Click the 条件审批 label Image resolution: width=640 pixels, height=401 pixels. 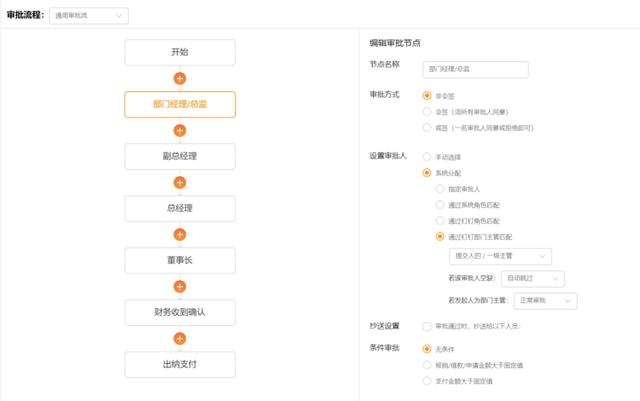pos(384,348)
